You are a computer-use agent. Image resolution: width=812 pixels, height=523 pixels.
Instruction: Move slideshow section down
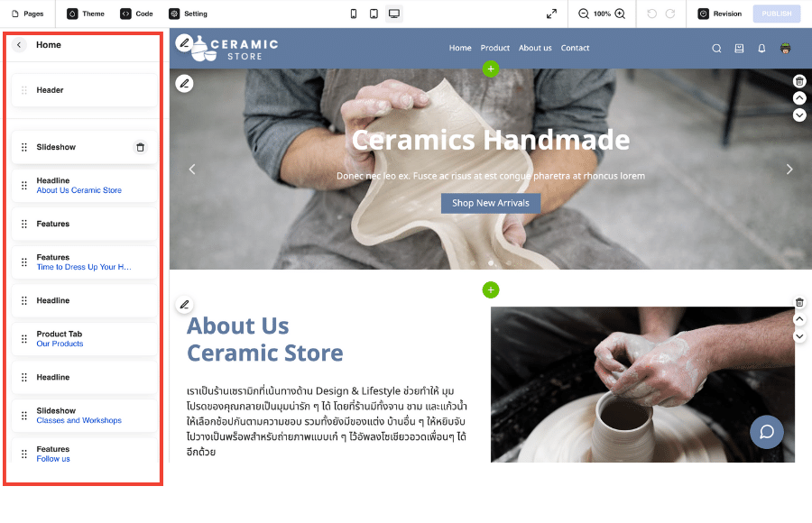(799, 115)
